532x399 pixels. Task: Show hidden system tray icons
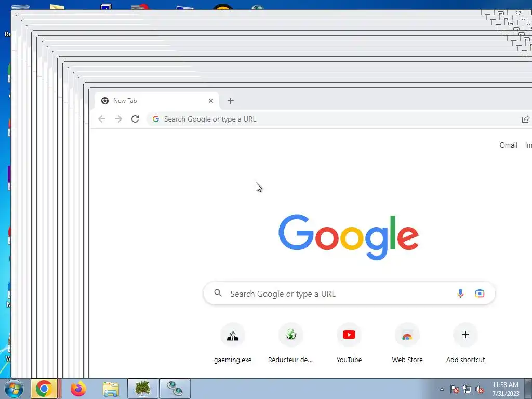(442, 389)
